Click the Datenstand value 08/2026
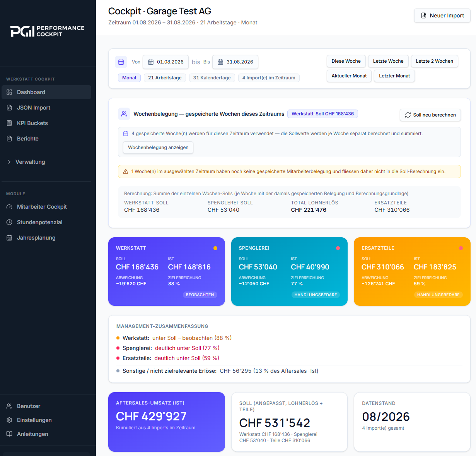This screenshot has height=456, width=476. [386, 417]
